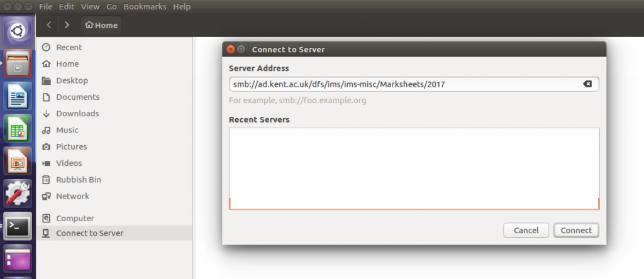Open Rubbish Bin in the sidebar
The width and height of the screenshot is (644, 279).
tap(79, 180)
